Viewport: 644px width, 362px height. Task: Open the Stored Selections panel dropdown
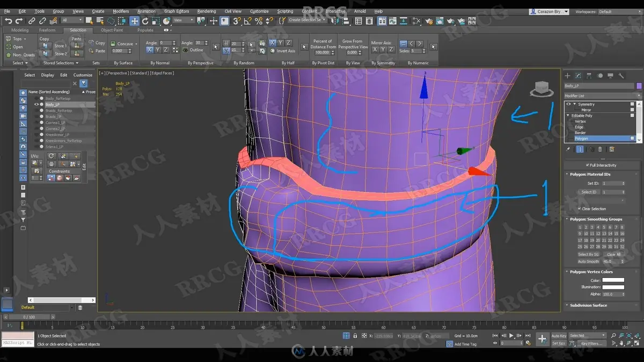click(61, 63)
